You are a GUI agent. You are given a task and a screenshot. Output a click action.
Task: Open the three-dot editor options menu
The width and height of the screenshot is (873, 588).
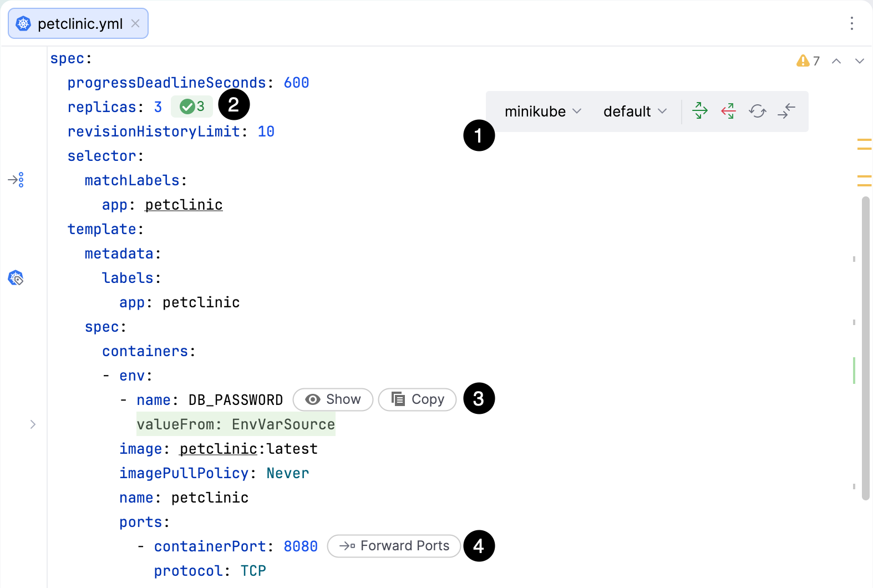pyautogui.click(x=852, y=23)
